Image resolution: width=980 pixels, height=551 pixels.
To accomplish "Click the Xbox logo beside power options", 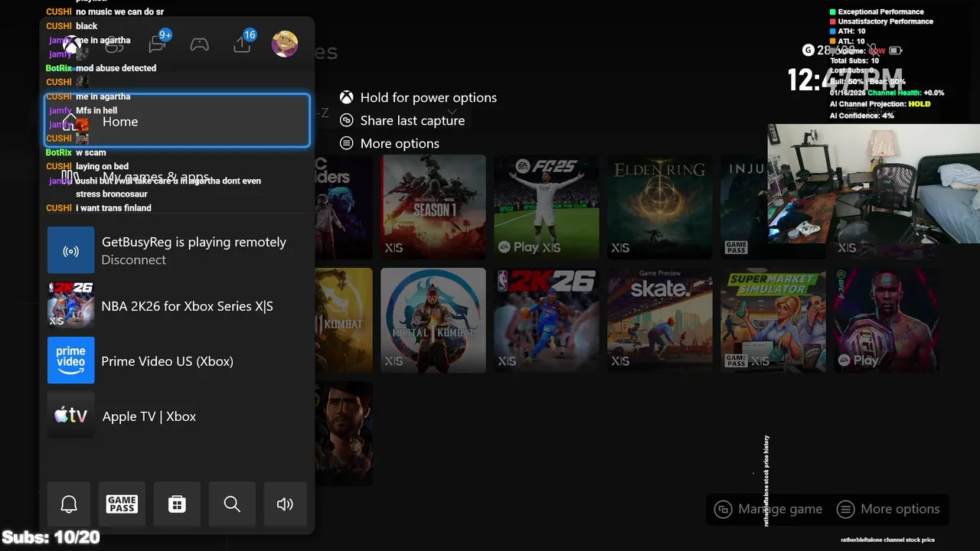I will pos(347,97).
